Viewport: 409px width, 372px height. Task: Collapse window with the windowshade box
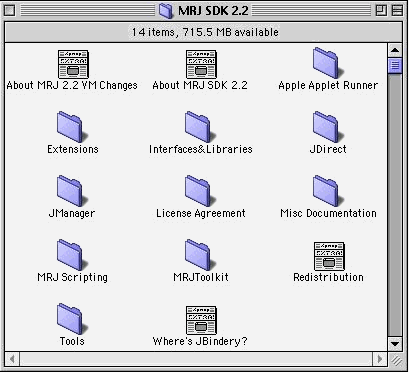397,11
